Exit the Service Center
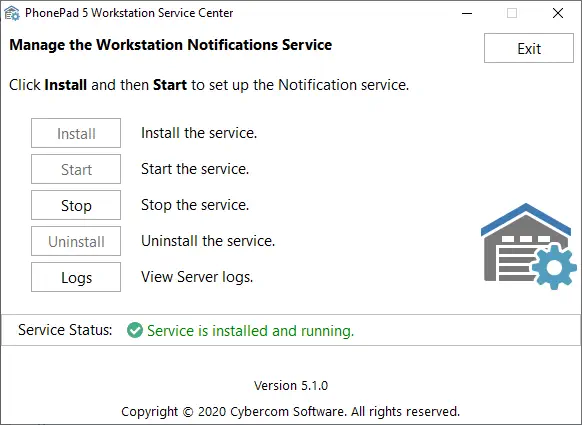 [x=529, y=48]
